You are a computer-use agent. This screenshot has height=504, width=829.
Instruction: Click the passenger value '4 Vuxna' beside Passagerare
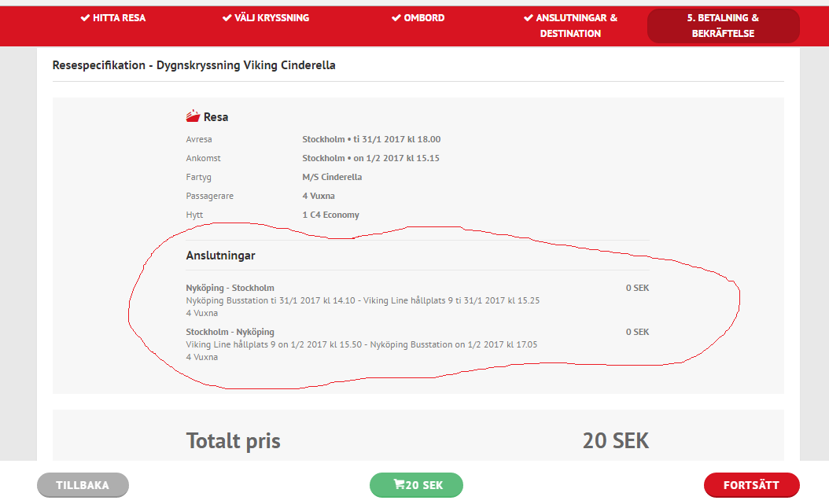(319, 196)
